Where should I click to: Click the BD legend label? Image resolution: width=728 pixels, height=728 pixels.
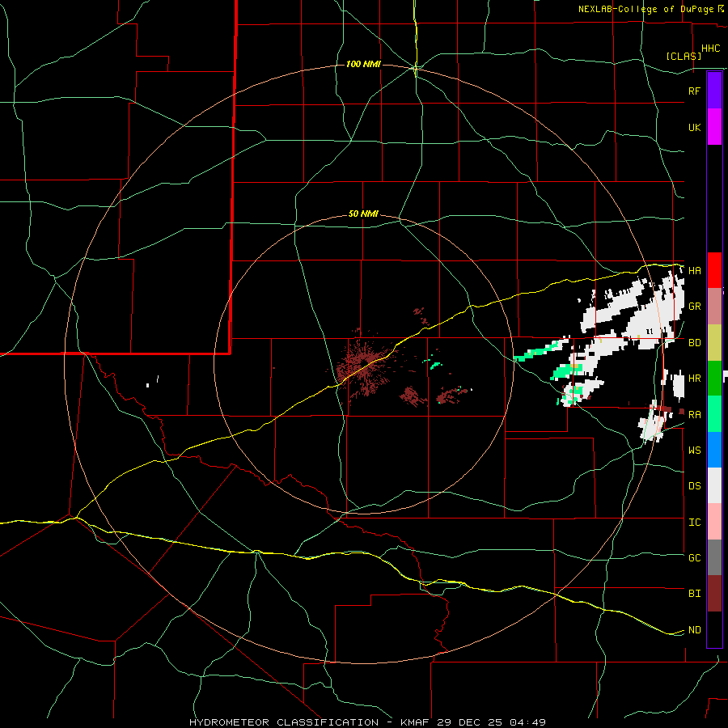click(x=694, y=343)
